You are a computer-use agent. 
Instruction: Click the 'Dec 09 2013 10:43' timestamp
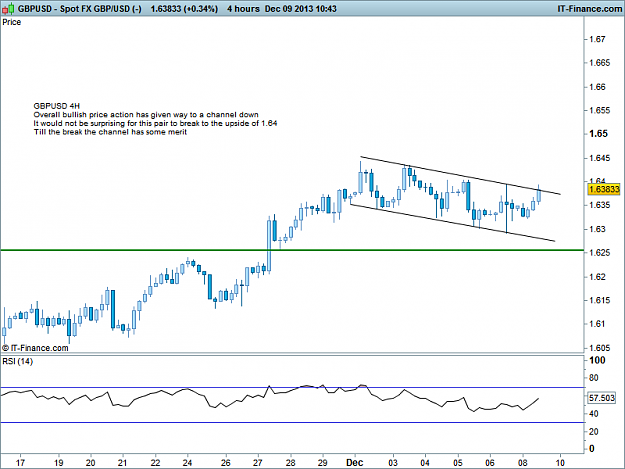pyautogui.click(x=301, y=9)
